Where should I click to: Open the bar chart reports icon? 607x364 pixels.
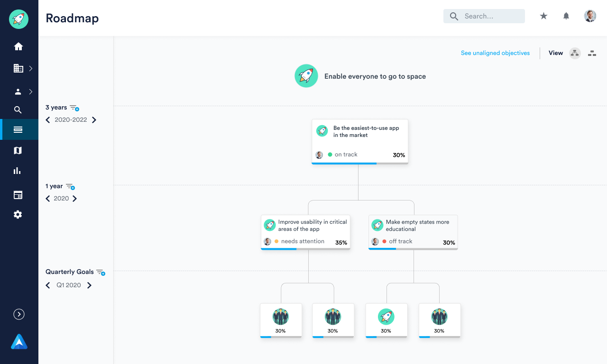(18, 171)
